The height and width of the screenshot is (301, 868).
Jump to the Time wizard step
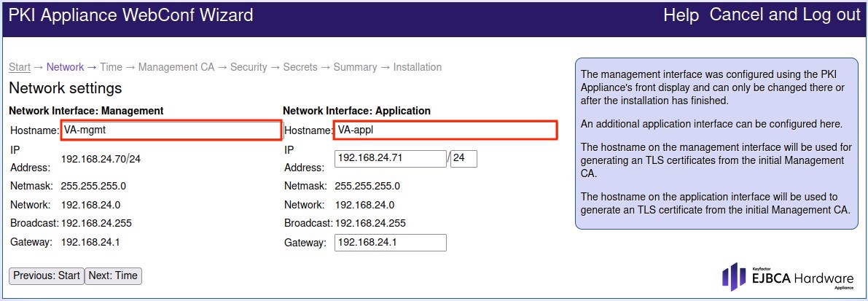(x=111, y=67)
